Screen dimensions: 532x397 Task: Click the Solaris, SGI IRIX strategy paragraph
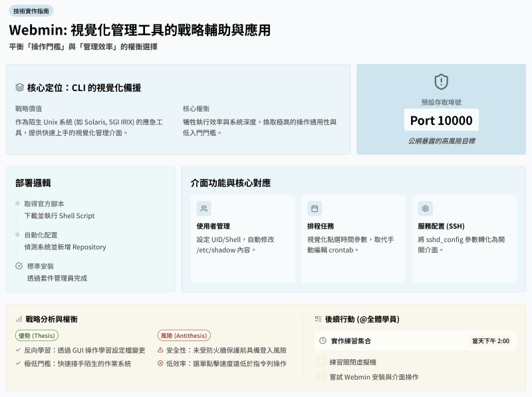[89, 127]
